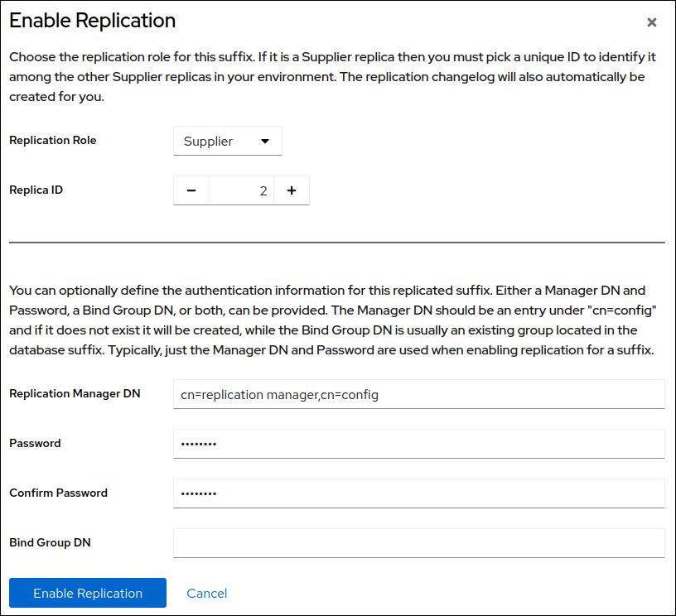The height and width of the screenshot is (616, 676).
Task: Click the empty Bind Group DN field
Action: tap(418, 543)
